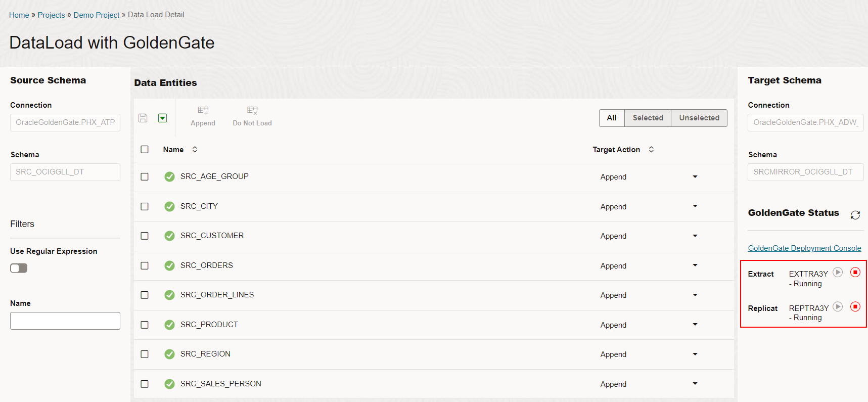Screen dimensions: 868x402
Task: Go to Demo Project breadcrumb link
Action: pyautogui.click(x=97, y=15)
